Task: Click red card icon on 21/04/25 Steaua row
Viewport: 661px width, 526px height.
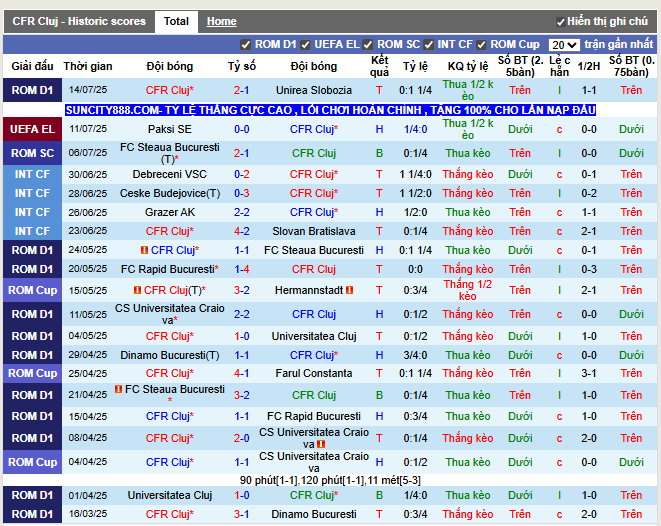Action: [x=118, y=389]
